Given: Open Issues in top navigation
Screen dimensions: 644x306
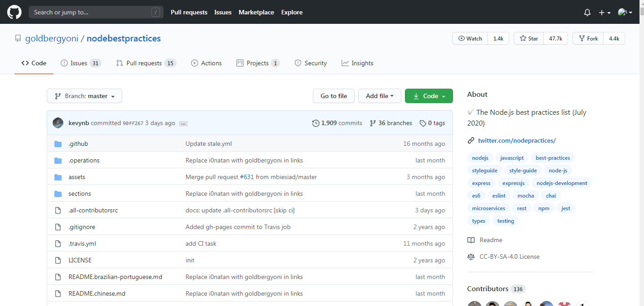Looking at the screenshot, I should coord(223,12).
